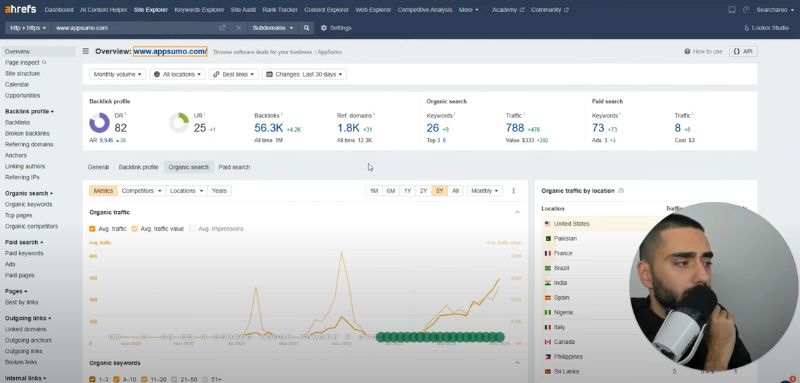Toggle Avg. traffic checkbox

coord(92,229)
